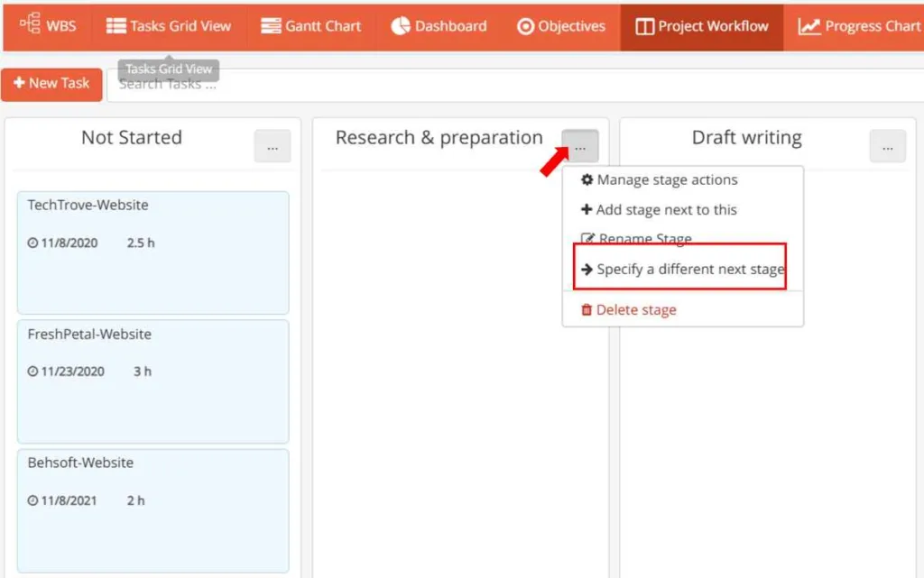Screen dimensions: 924x578
Task: Click the Dashboard pie chart icon
Action: (401, 26)
